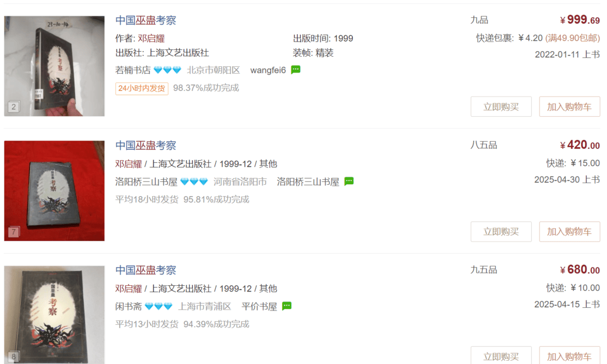Click 加入购物车 for the 420.00 listing

coord(569,231)
